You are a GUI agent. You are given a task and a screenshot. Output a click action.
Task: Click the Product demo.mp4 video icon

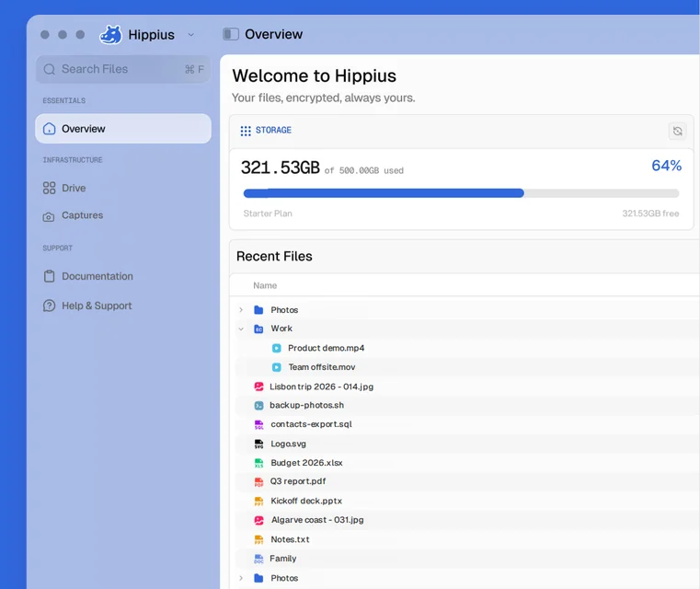(277, 348)
